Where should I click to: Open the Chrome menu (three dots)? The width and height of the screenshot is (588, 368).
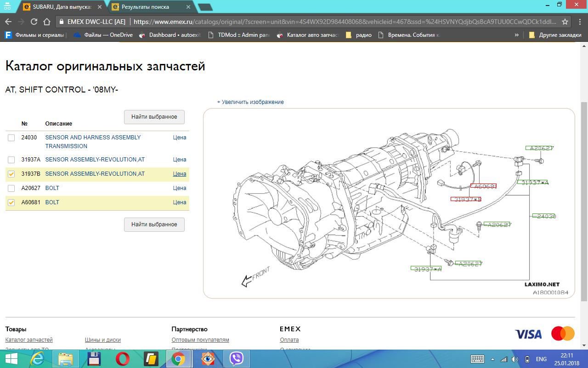click(579, 22)
